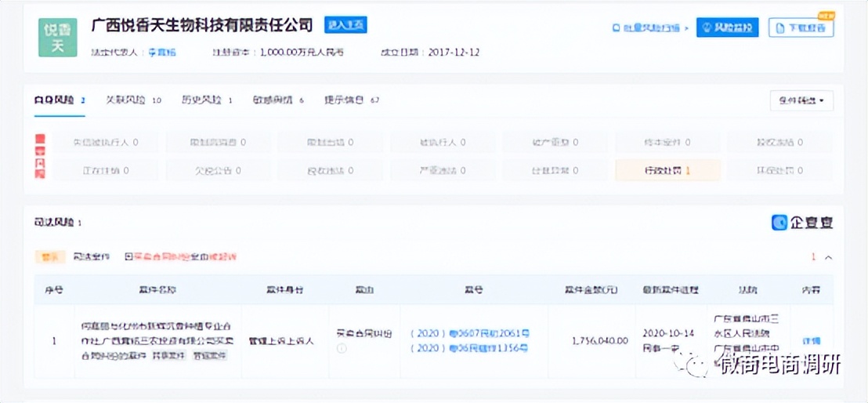Click the blue 风险监控 button

click(728, 27)
